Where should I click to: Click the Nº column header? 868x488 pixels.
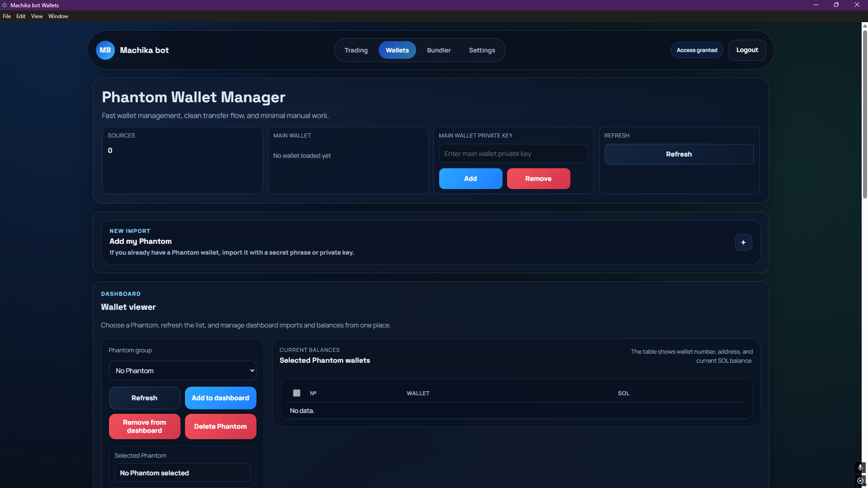[x=313, y=393]
